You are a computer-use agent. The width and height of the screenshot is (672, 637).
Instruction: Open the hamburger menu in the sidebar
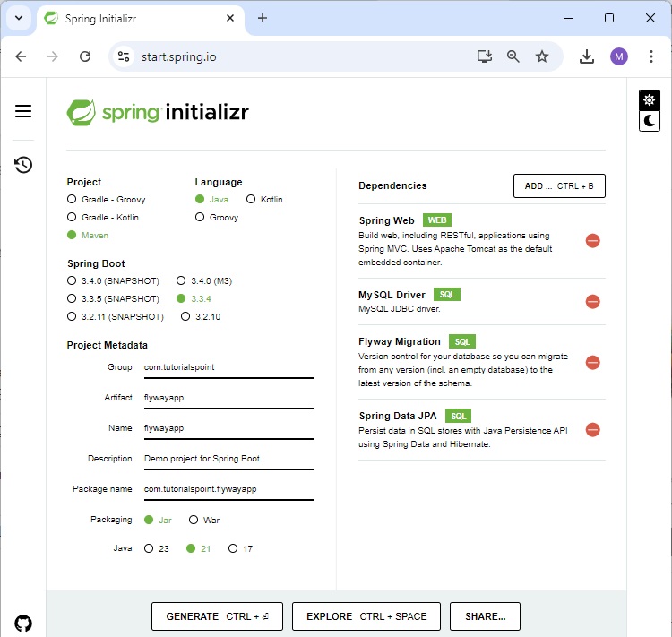pos(23,111)
